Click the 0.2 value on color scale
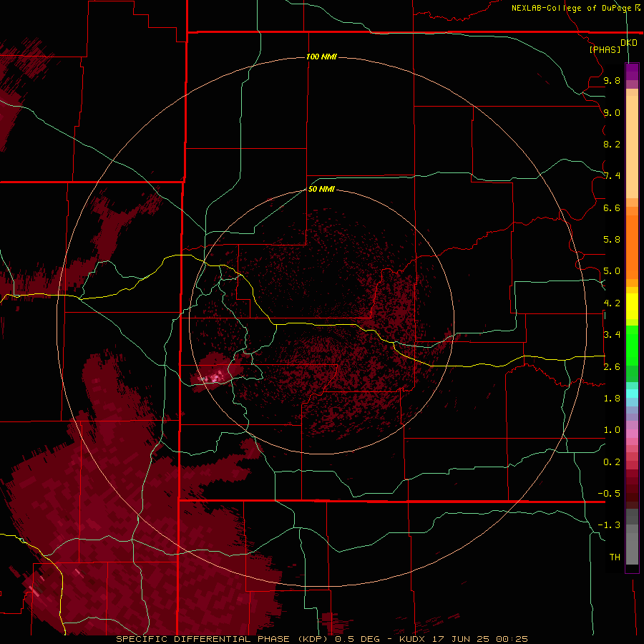The height and width of the screenshot is (644, 644). pyautogui.click(x=612, y=462)
